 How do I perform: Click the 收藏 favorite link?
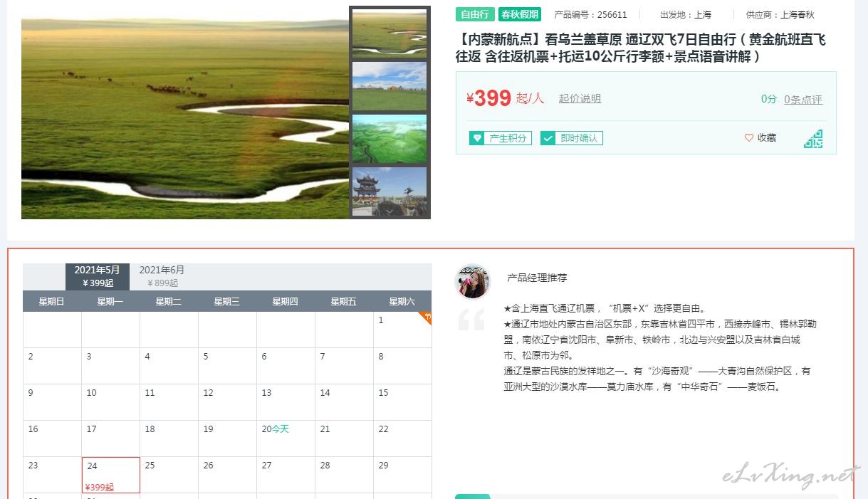(x=767, y=138)
